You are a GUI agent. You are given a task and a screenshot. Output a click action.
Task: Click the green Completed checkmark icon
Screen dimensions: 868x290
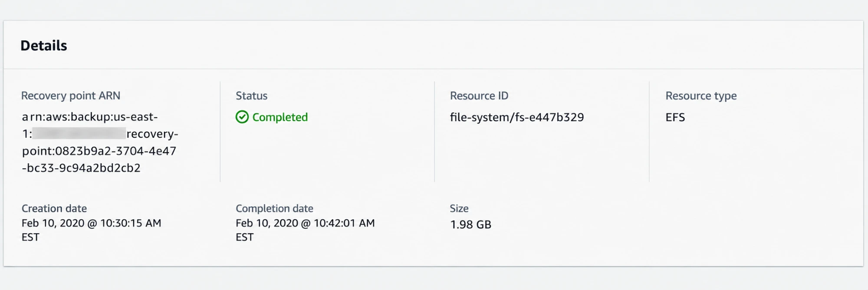[242, 117]
